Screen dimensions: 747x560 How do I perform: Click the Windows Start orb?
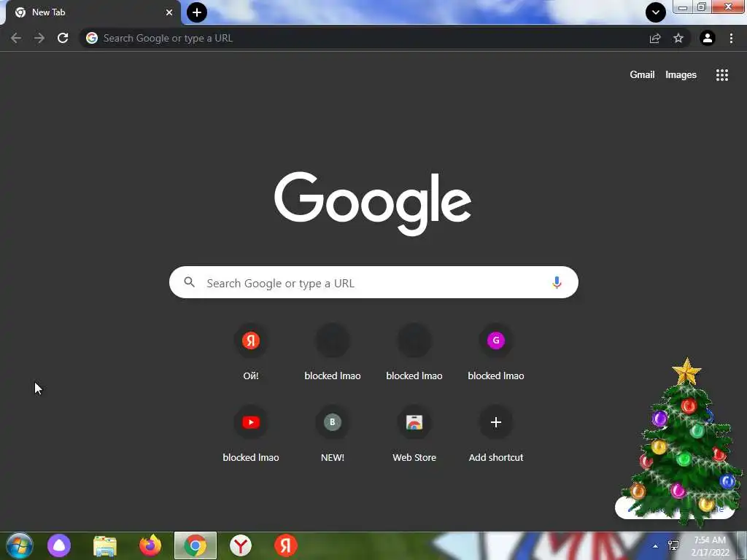coord(20,545)
